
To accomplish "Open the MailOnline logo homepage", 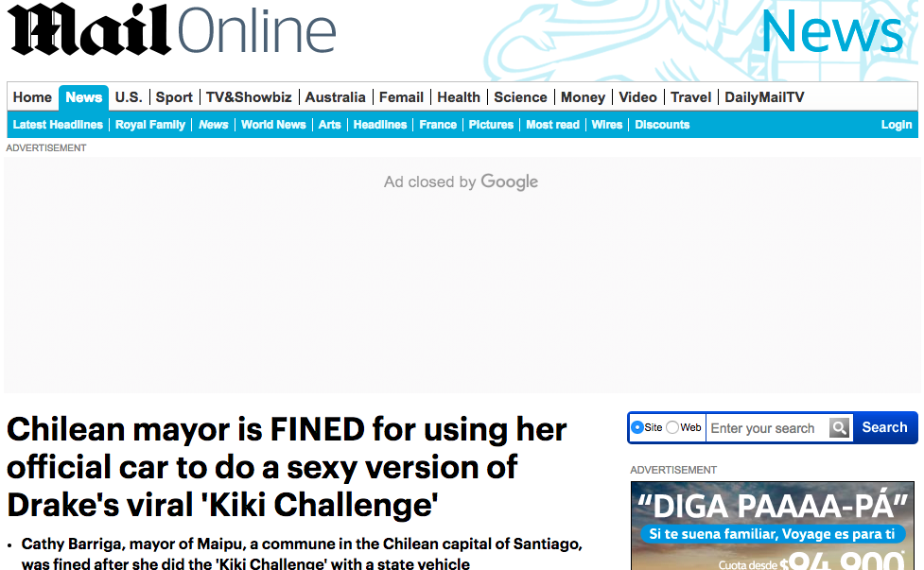I will pyautogui.click(x=171, y=29).
